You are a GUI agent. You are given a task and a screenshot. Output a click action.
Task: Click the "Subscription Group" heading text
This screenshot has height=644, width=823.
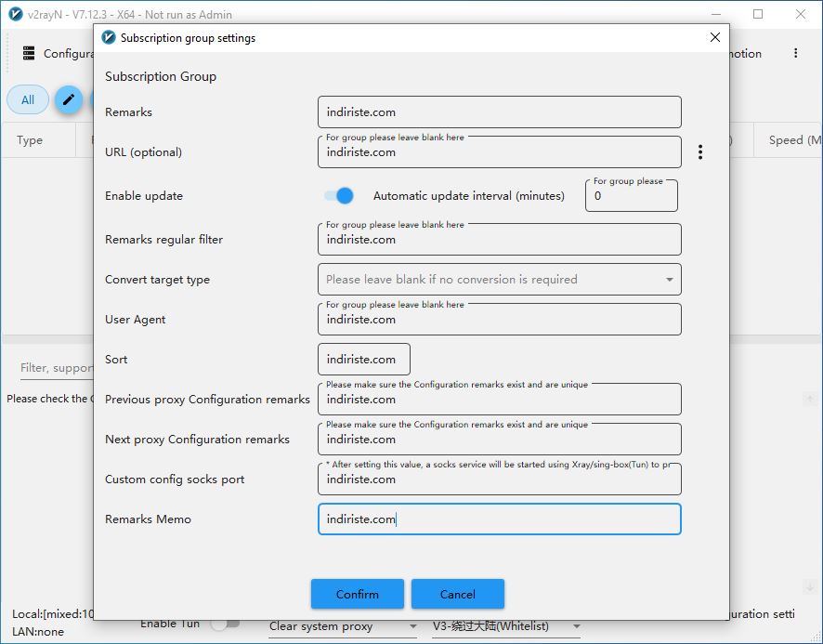161,77
